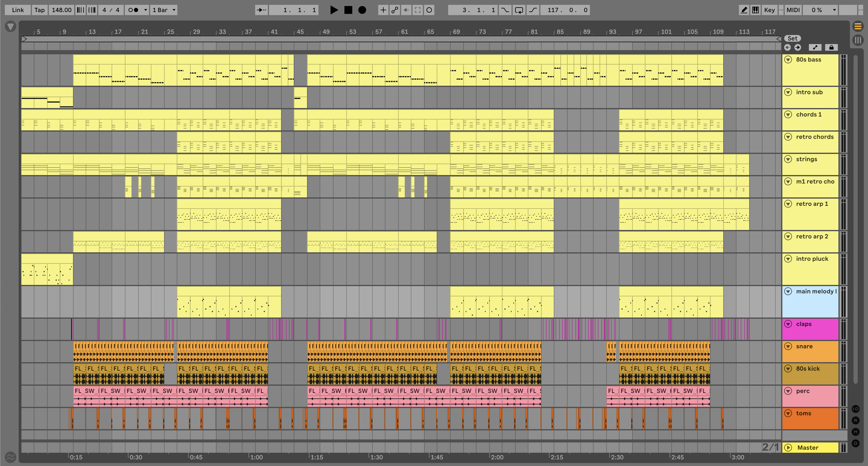The image size is (868, 466).
Task: Click the tempo field showing 148.00
Action: click(61, 10)
